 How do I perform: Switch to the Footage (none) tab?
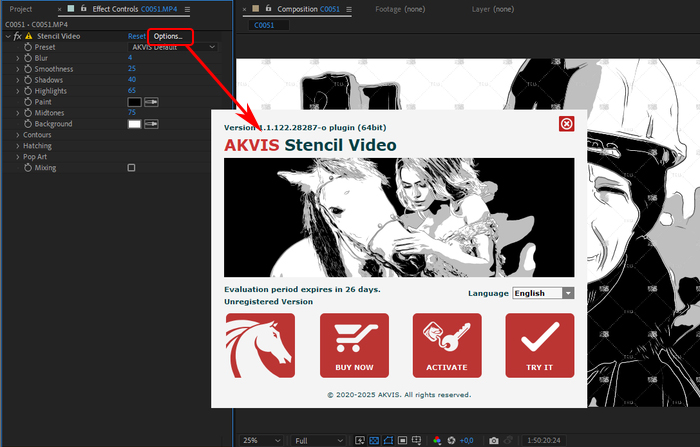tap(400, 9)
